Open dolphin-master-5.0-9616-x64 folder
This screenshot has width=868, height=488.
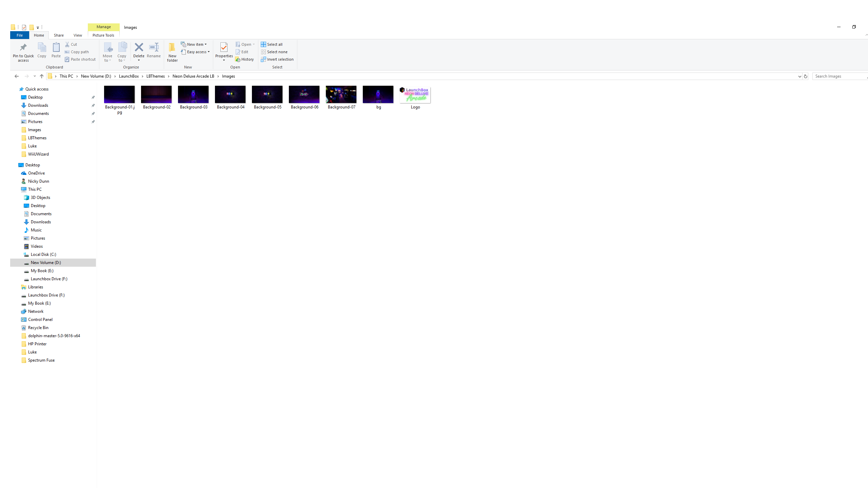pyautogui.click(x=54, y=336)
